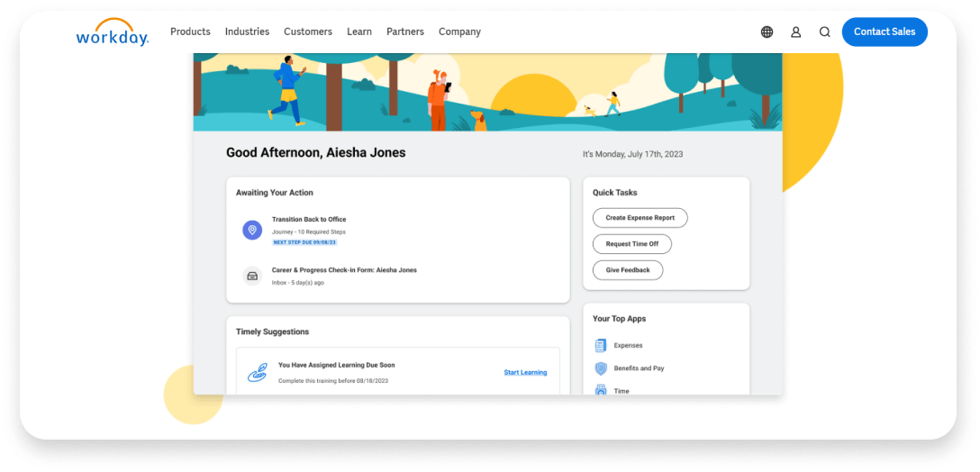Click the Transition Back to Office location icon
Viewport: 980px width, 472px height.
[x=252, y=230]
